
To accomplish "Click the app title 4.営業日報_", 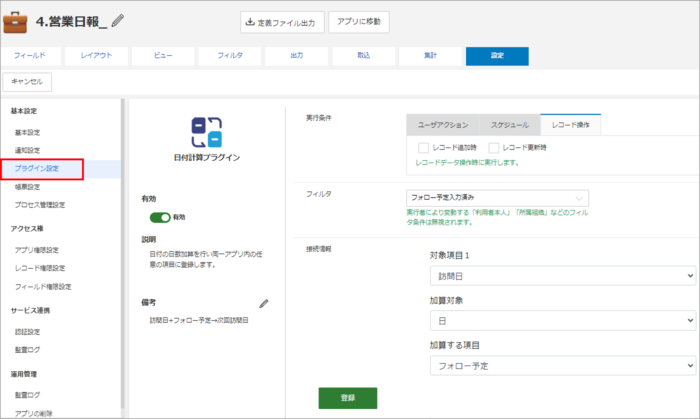I will (x=71, y=21).
